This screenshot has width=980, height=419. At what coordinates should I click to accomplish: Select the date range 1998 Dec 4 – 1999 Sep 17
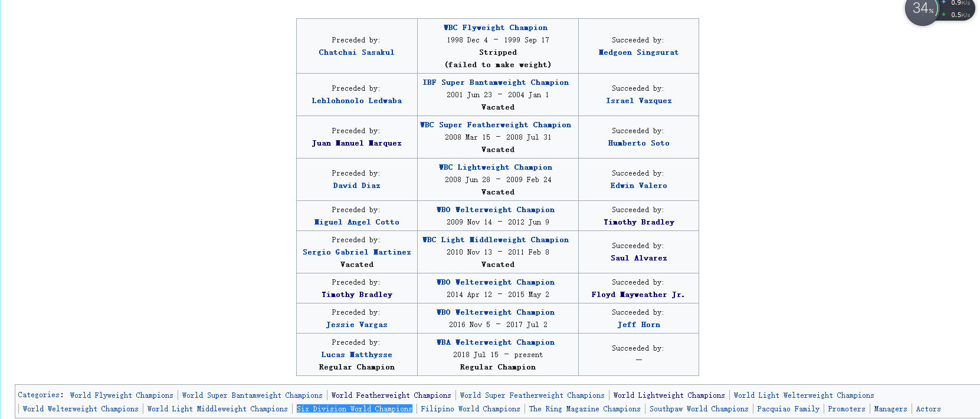(x=498, y=40)
